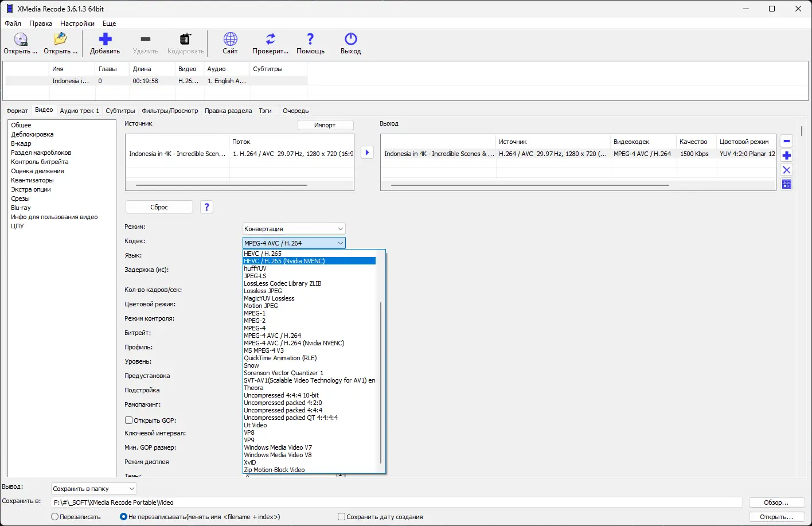The width and height of the screenshot is (812, 526).
Task: Click the Импорт button
Action: pos(325,125)
